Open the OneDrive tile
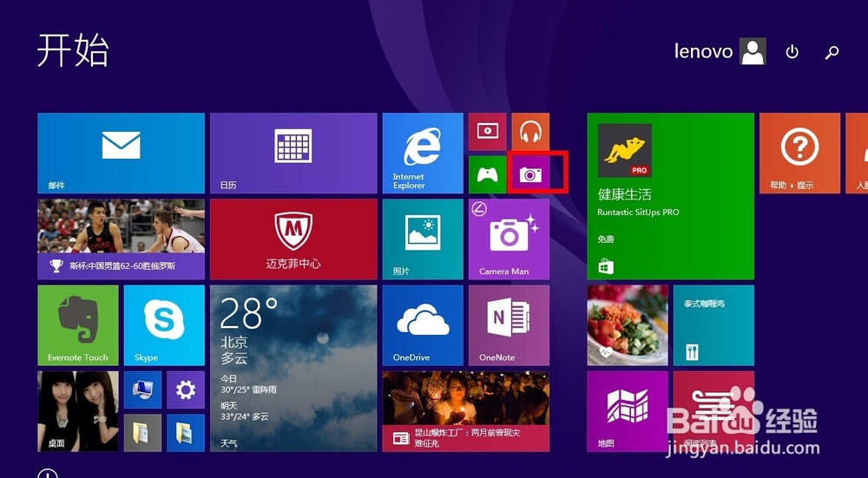 click(x=423, y=325)
